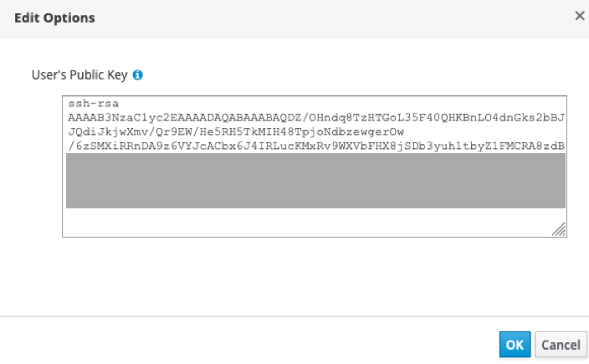This screenshot has width=589, height=364.
Task: Click the info icon beside User's Public Key
Action: (x=138, y=75)
